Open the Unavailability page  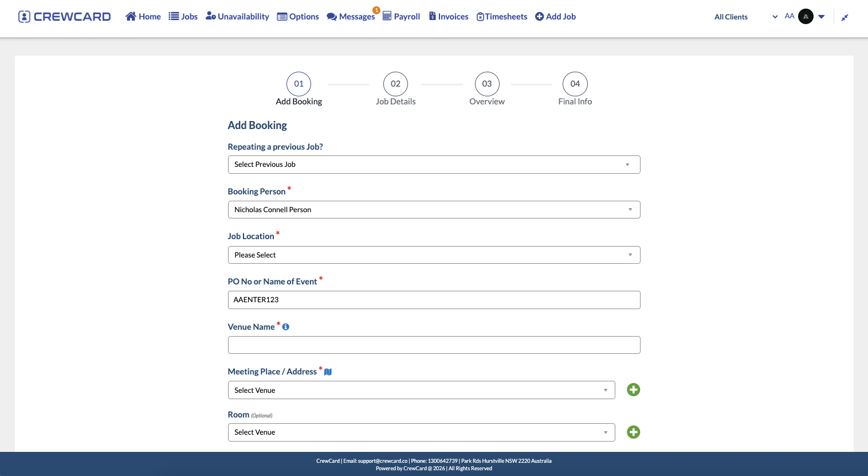237,17
